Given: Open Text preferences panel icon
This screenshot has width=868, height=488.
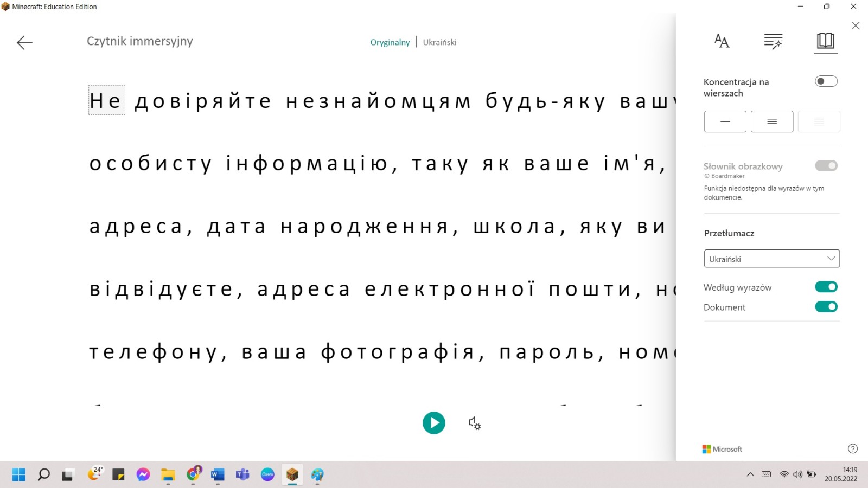Looking at the screenshot, I should point(722,41).
